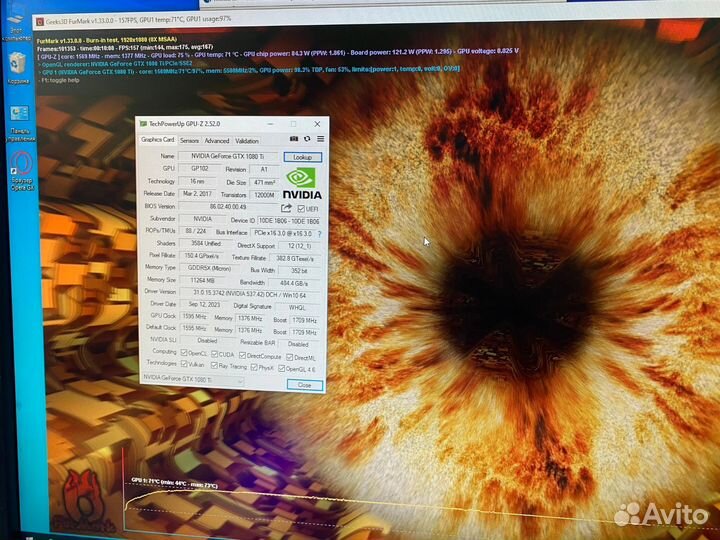Switch to the Advanced tab
The height and width of the screenshot is (540, 720).
pos(217,141)
